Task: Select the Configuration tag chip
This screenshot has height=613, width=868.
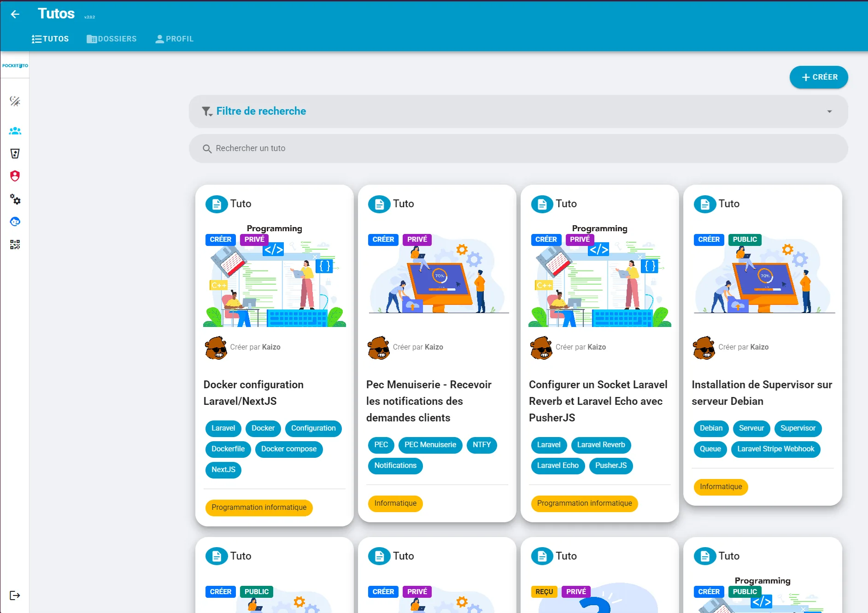Action: point(313,428)
